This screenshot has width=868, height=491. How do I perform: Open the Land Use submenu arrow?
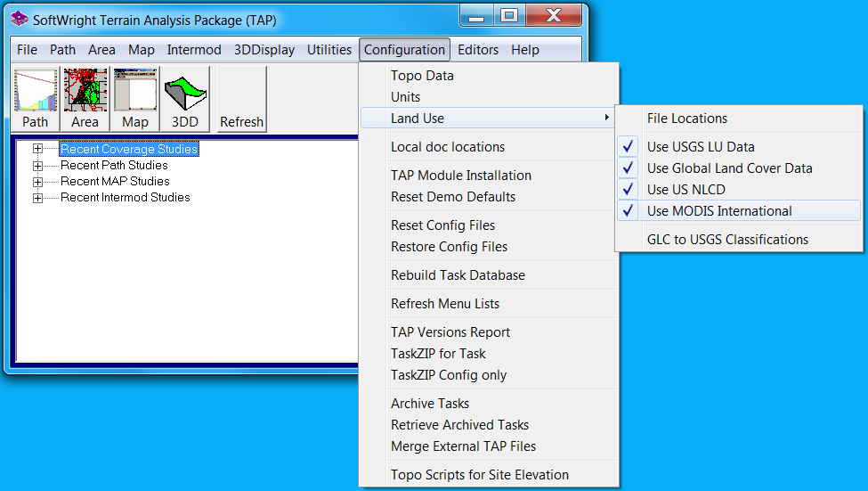[607, 118]
